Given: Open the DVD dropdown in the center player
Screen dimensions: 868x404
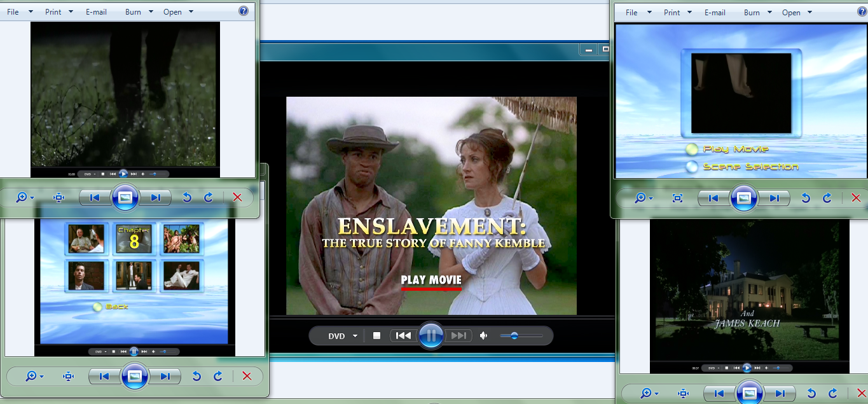Looking at the screenshot, I should (343, 336).
